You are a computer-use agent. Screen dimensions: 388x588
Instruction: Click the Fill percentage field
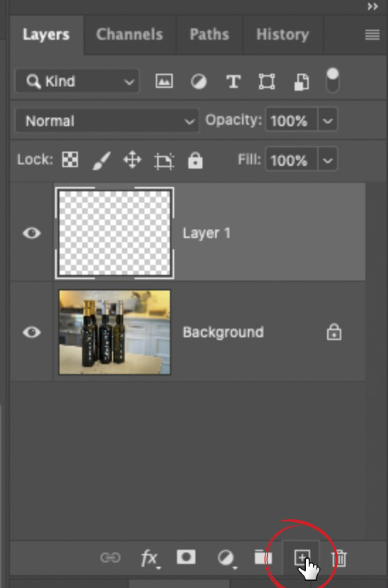(292, 160)
